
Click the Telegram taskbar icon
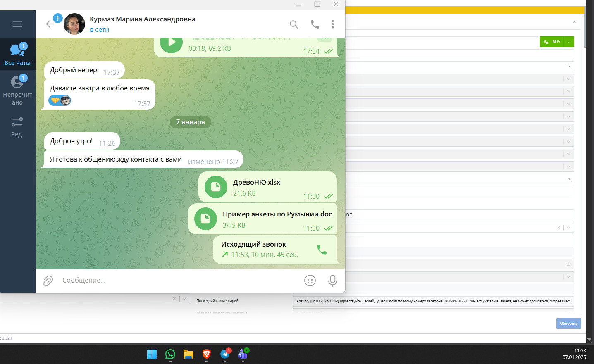pos(225,354)
